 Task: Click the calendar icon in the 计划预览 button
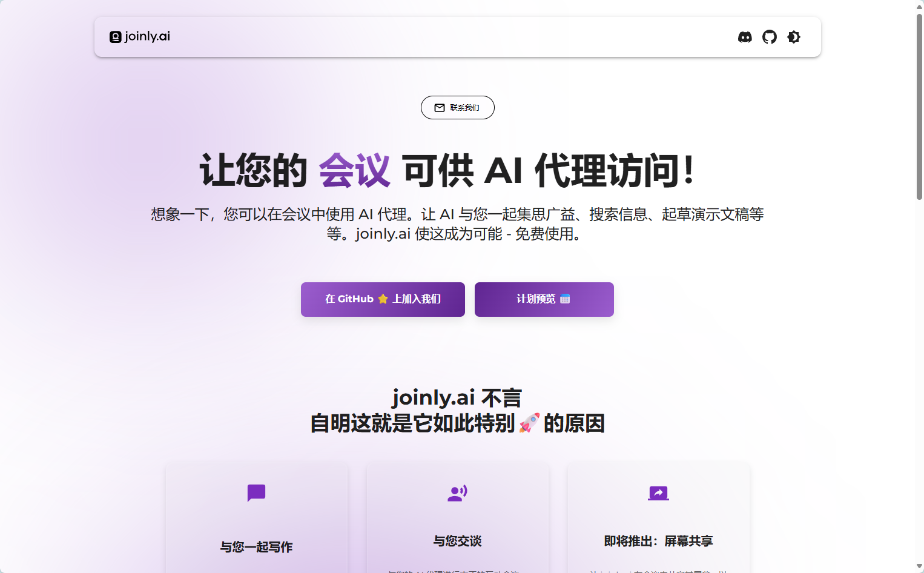tap(565, 299)
